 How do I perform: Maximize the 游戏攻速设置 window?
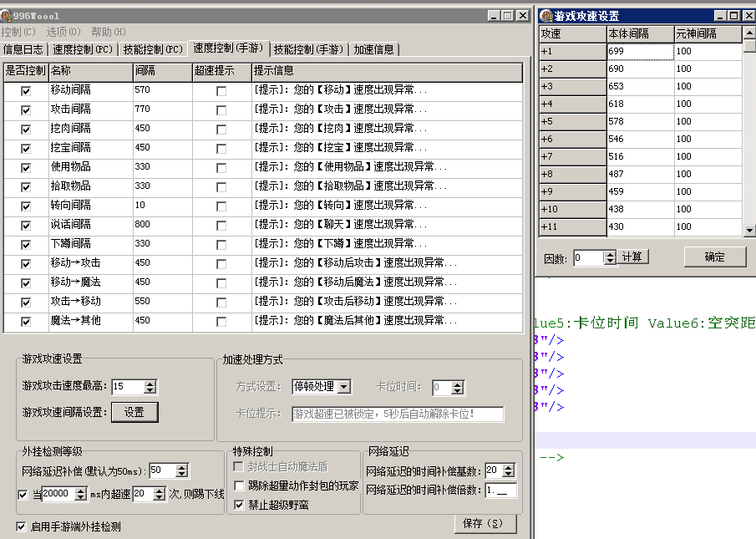tap(733, 15)
